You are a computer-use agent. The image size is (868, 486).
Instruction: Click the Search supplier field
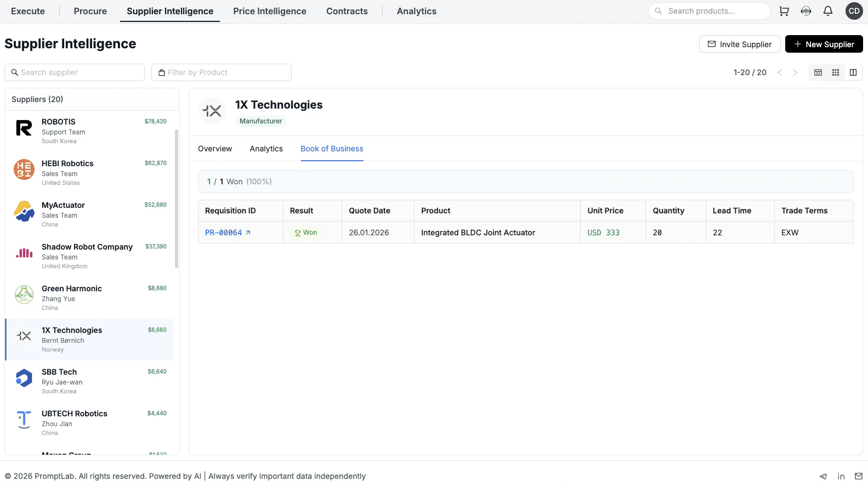(x=75, y=72)
